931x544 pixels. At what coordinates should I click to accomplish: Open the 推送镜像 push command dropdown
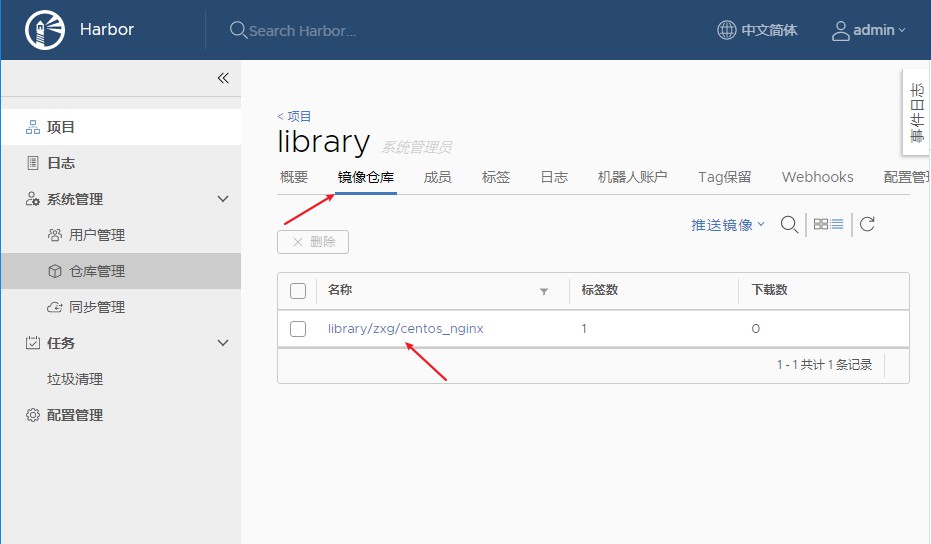pos(728,225)
